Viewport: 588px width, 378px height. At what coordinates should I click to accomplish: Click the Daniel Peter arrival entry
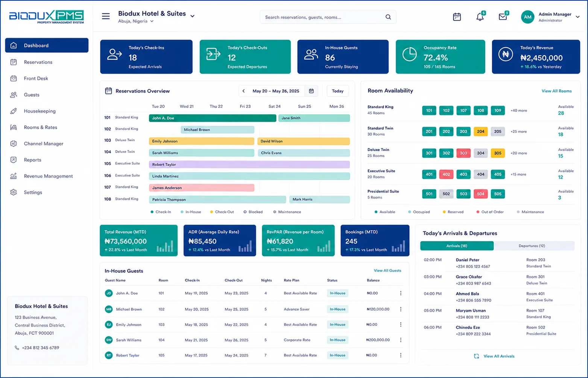click(x=497, y=263)
